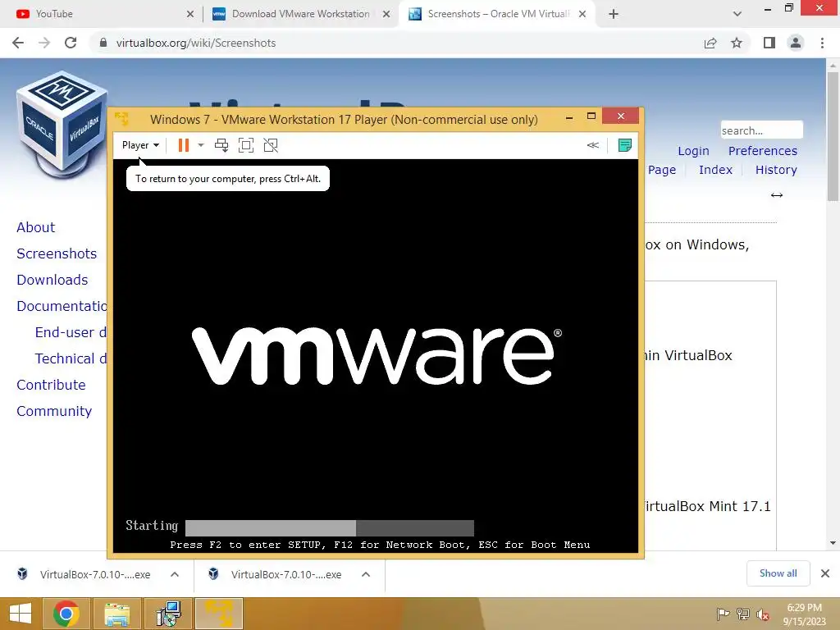Viewport: 840px width, 630px height.
Task: Click the Oracle VirtualBox cube logo
Action: click(x=62, y=124)
